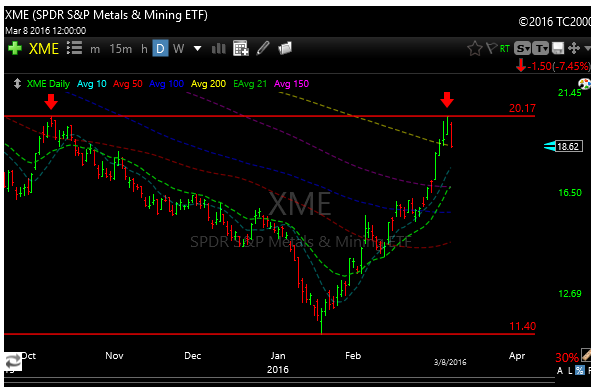Click the 12.69 price axis label
This screenshot has height=387, width=591.
tap(570, 293)
